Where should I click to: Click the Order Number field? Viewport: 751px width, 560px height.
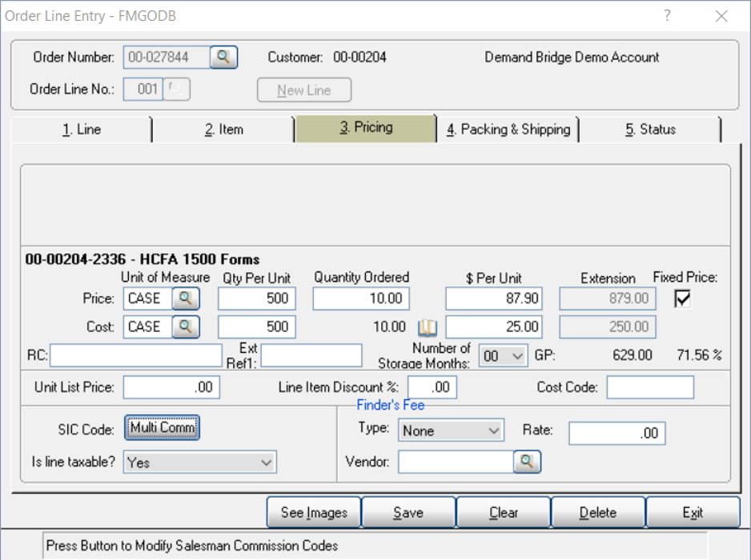click(x=167, y=58)
